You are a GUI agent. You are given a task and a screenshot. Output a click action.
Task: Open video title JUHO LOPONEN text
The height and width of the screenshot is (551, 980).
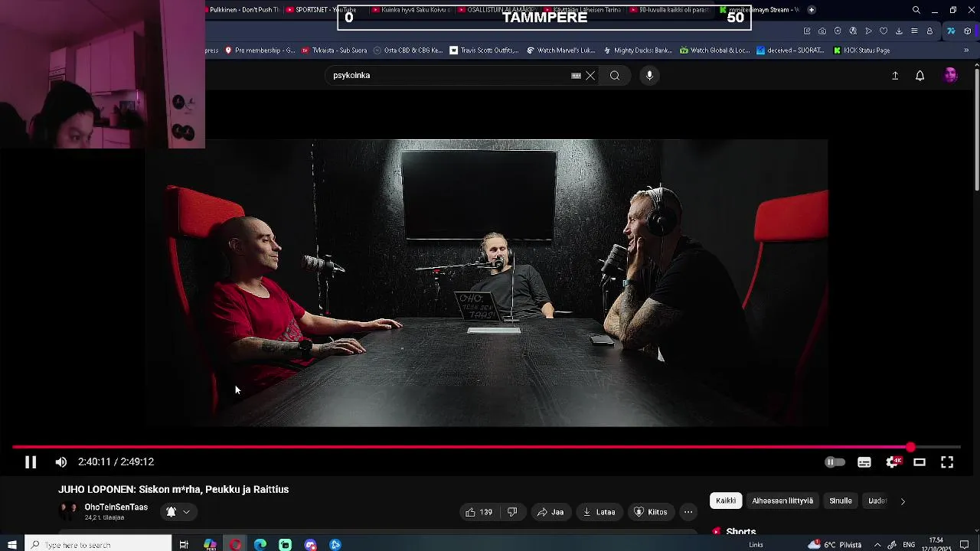pyautogui.click(x=174, y=490)
